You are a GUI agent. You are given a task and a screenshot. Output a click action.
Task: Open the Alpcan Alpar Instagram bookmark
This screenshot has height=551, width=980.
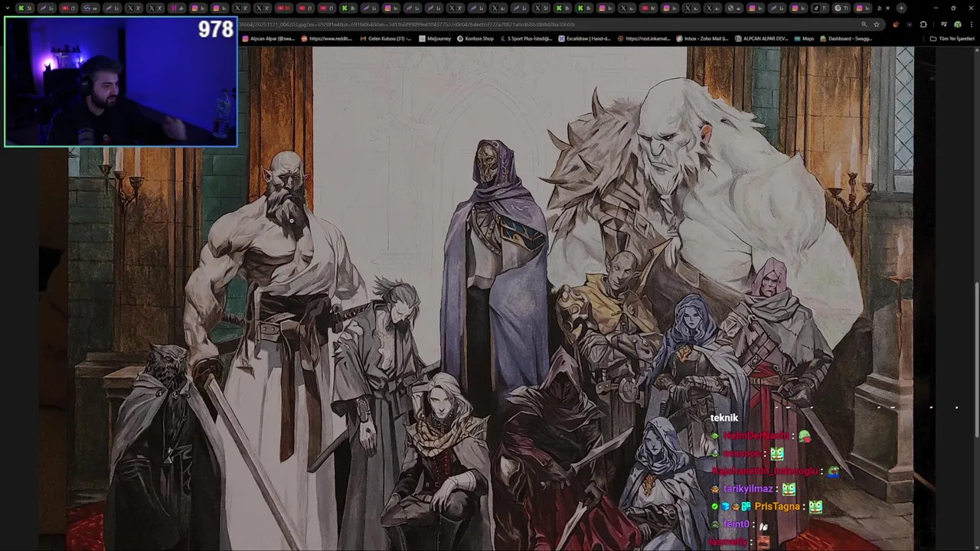(x=268, y=38)
